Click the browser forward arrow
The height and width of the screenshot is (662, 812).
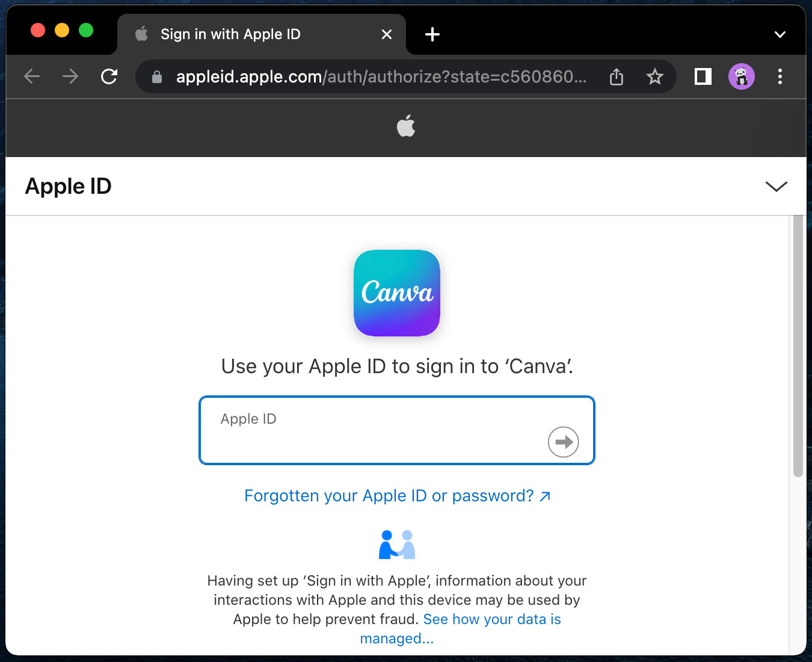70,76
